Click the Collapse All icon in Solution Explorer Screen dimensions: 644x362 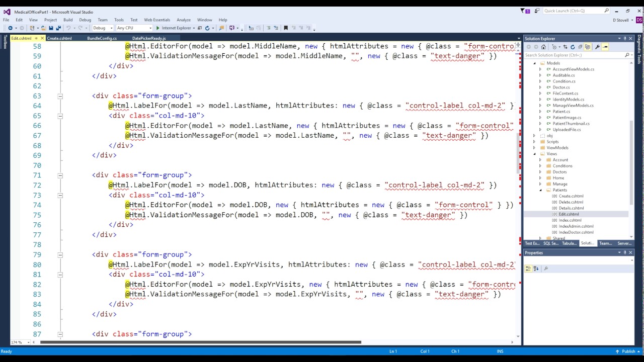click(x=580, y=47)
